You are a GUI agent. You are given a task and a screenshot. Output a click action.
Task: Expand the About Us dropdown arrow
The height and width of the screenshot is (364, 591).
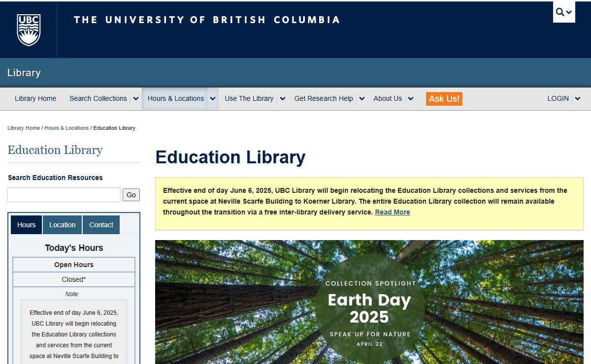pos(411,98)
